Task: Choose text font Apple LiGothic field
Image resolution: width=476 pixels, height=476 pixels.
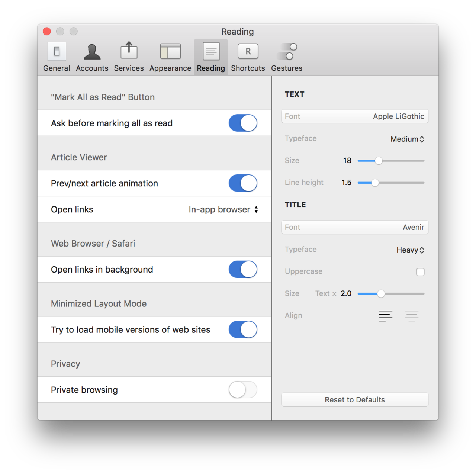Action: pyautogui.click(x=355, y=116)
